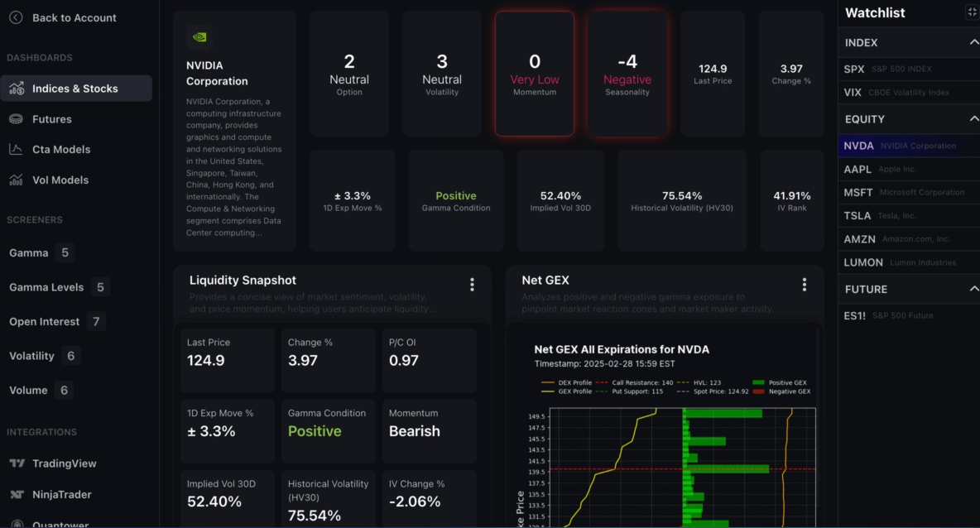The image size is (980, 528).
Task: Select AAPL in the watchlist
Action: pos(909,169)
